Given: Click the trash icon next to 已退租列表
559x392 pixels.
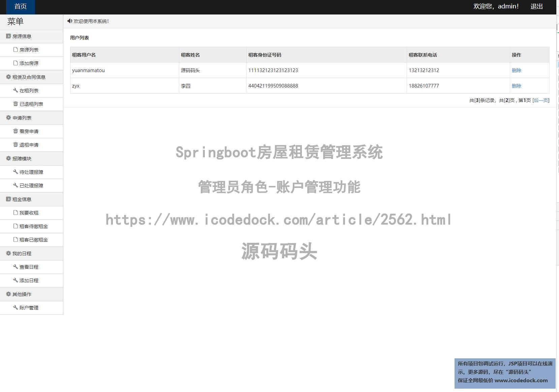Looking at the screenshot, I should coord(15,104).
